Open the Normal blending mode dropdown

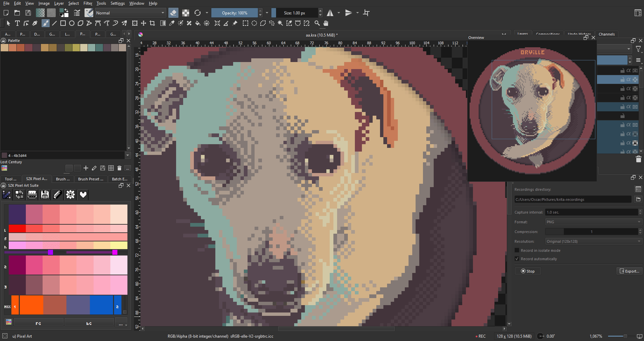click(x=130, y=13)
